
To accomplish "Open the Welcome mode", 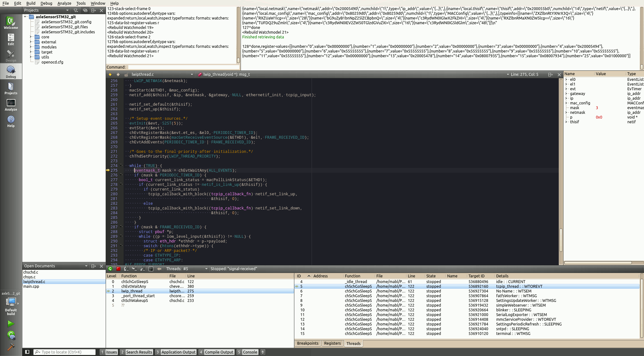I will coord(11,23).
